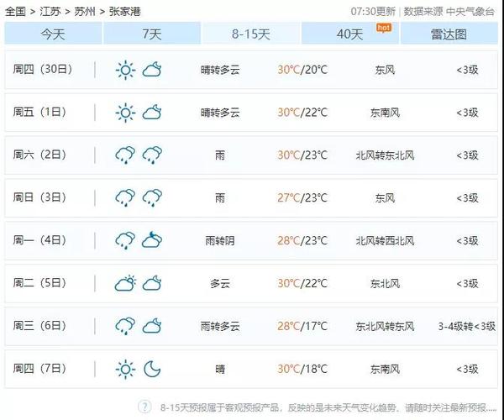
Task: Click the night cloudy icon for 周三（6日）
Action: pos(152,326)
